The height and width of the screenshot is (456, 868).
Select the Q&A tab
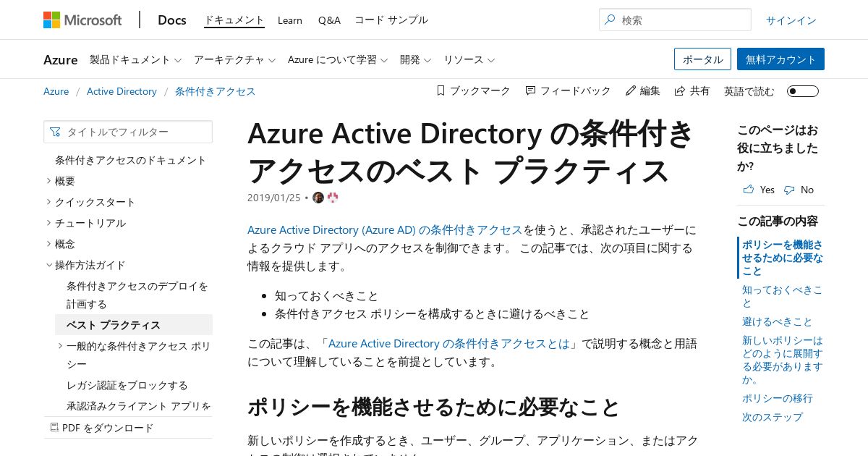[x=329, y=20]
